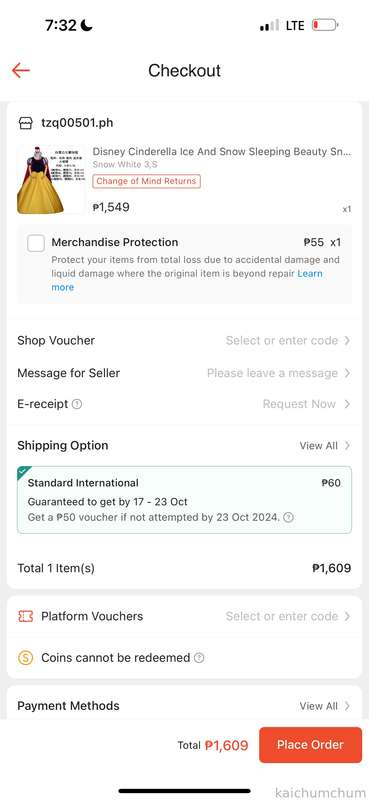
Task: Open the tzq00501.ph shop via store icon
Action: click(x=26, y=123)
